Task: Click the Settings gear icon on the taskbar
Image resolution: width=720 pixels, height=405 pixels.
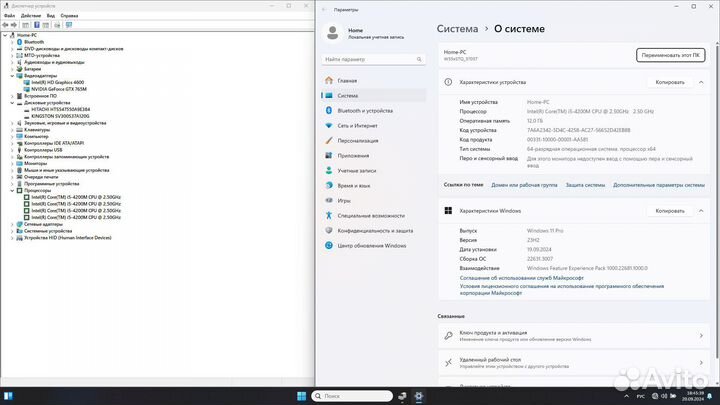Action: click(419, 396)
